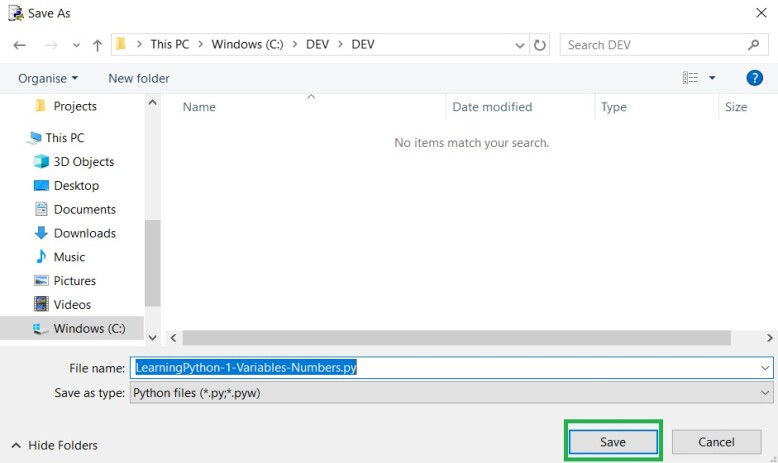Go back using the back arrow
The width and height of the screenshot is (778, 463).
pyautogui.click(x=19, y=45)
